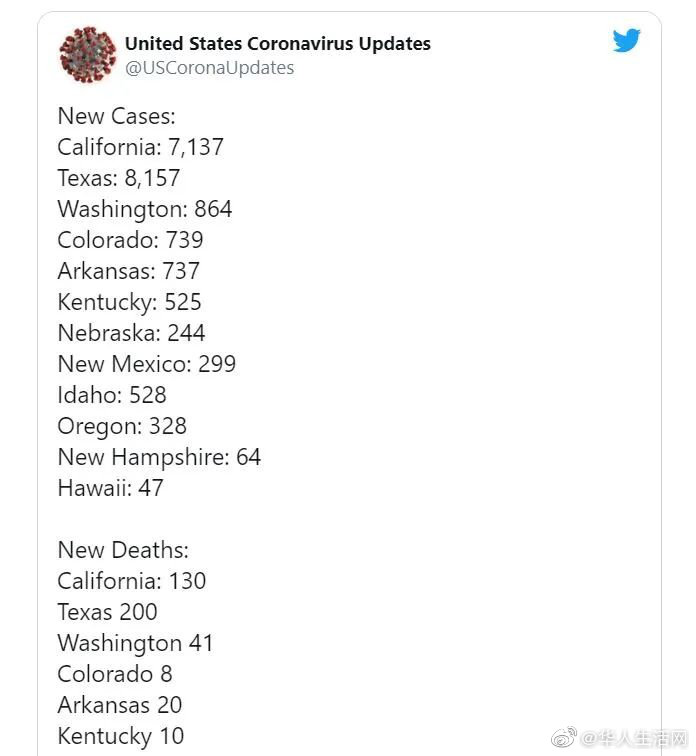The height and width of the screenshot is (756, 696).
Task: Click the Washington 864 line
Action: 145,209
